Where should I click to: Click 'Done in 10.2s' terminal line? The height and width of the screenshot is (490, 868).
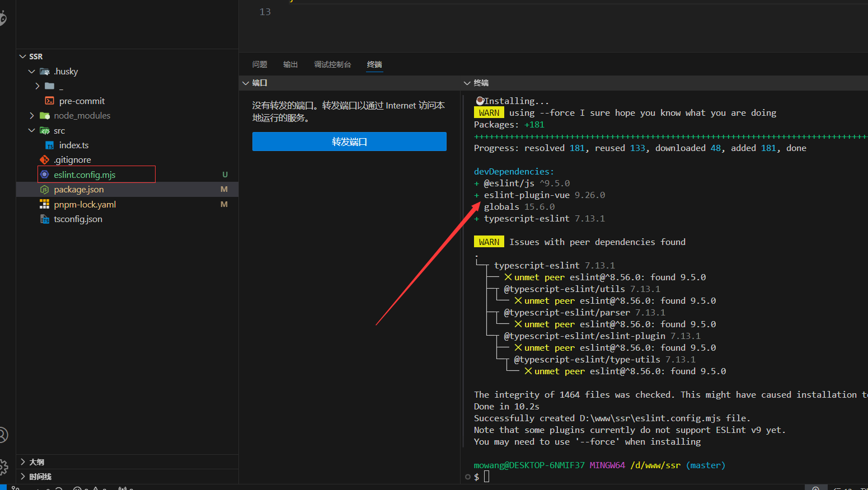click(x=506, y=407)
